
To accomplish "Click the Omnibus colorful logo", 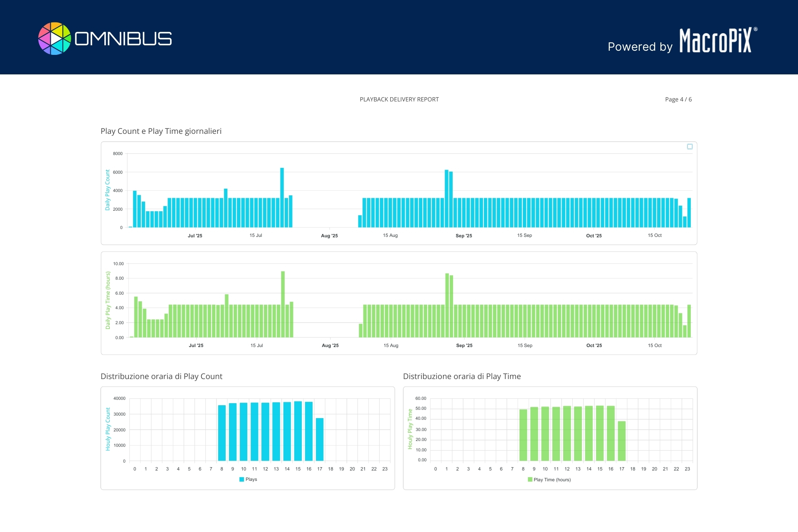I will [55, 39].
